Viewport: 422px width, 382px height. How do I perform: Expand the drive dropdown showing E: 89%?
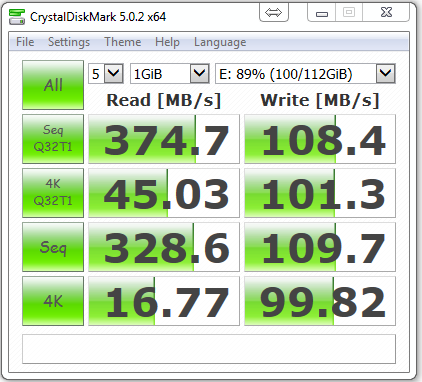coord(386,73)
